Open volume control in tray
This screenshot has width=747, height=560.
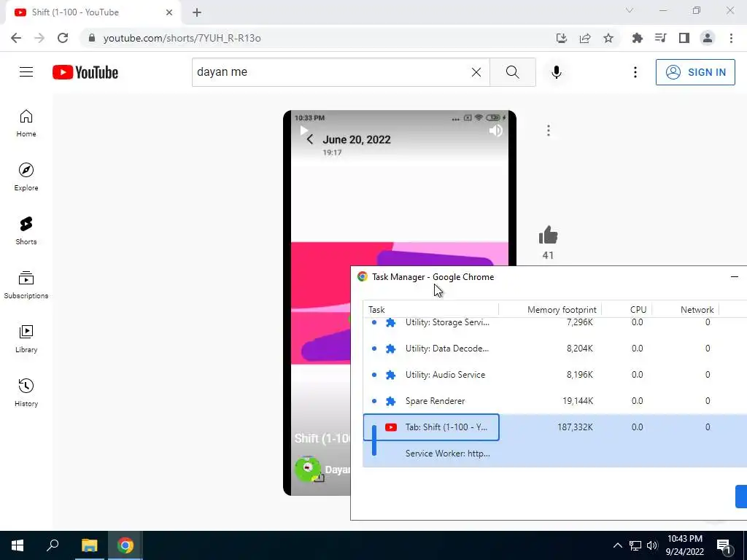(652, 545)
